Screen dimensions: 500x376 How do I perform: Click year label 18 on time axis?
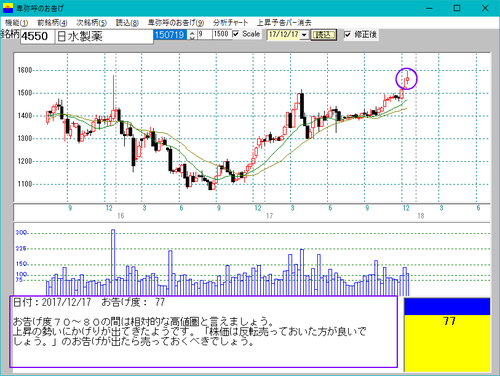click(421, 216)
